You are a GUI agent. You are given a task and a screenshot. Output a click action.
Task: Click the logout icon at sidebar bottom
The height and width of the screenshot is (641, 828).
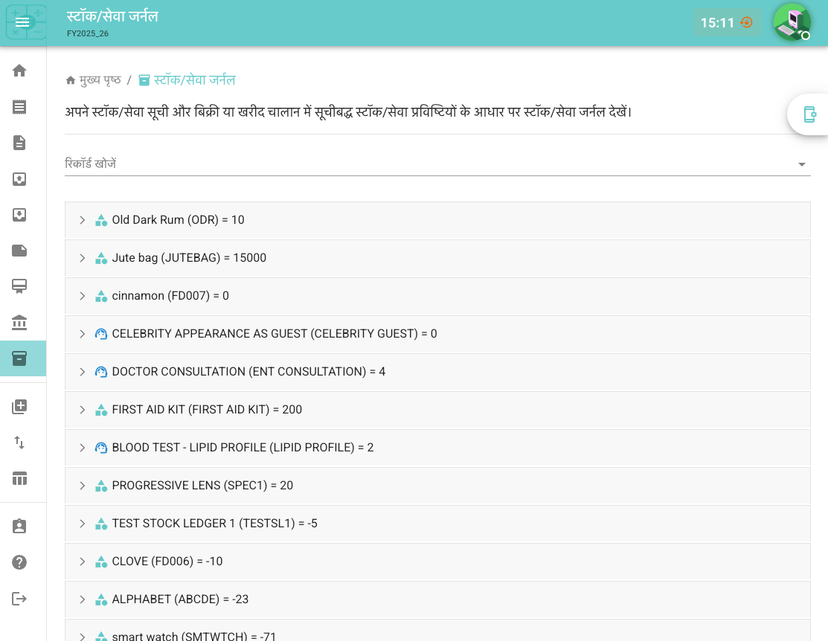pos(19,598)
